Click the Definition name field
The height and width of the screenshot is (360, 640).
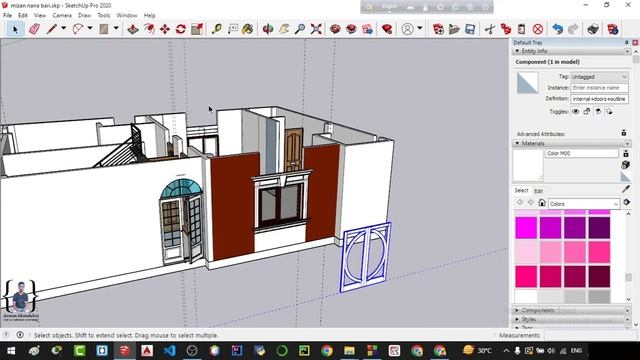(599, 99)
